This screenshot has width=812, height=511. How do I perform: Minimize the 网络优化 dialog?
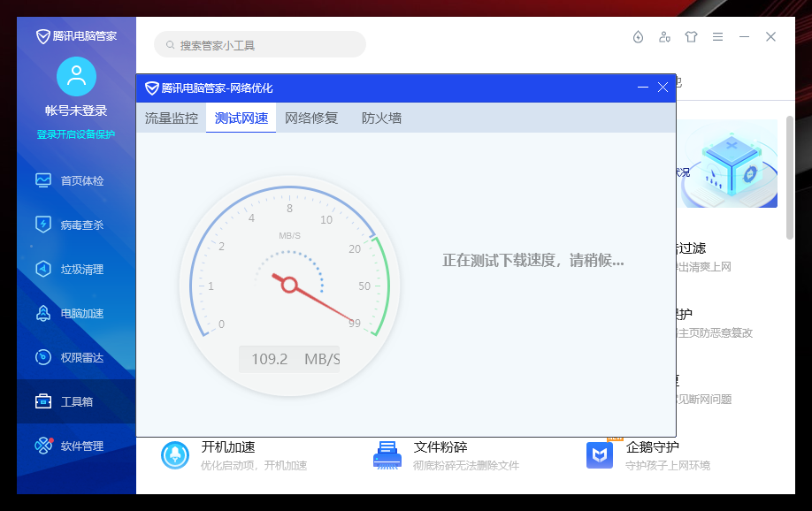643,88
